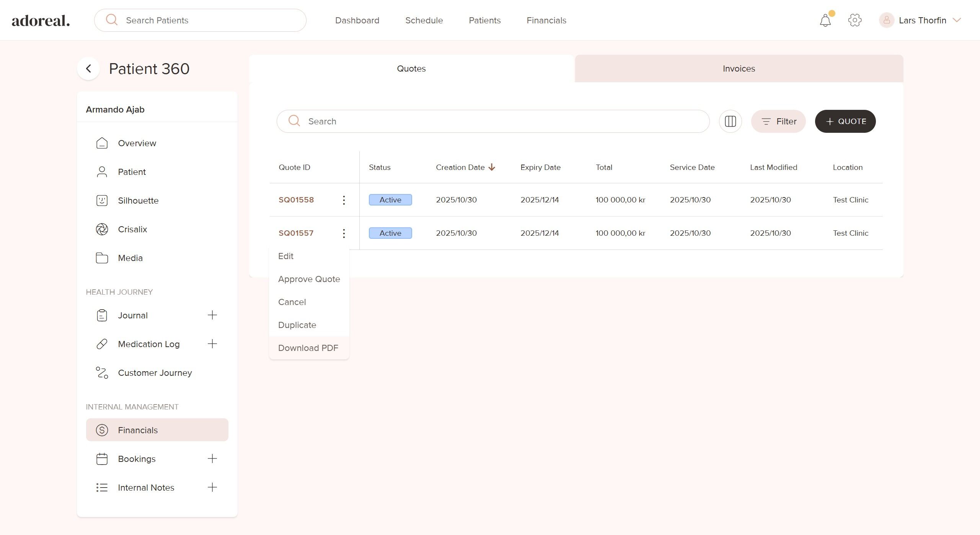Open row menu for quote SQ01558
Image resolution: width=980 pixels, height=535 pixels.
[x=344, y=200]
